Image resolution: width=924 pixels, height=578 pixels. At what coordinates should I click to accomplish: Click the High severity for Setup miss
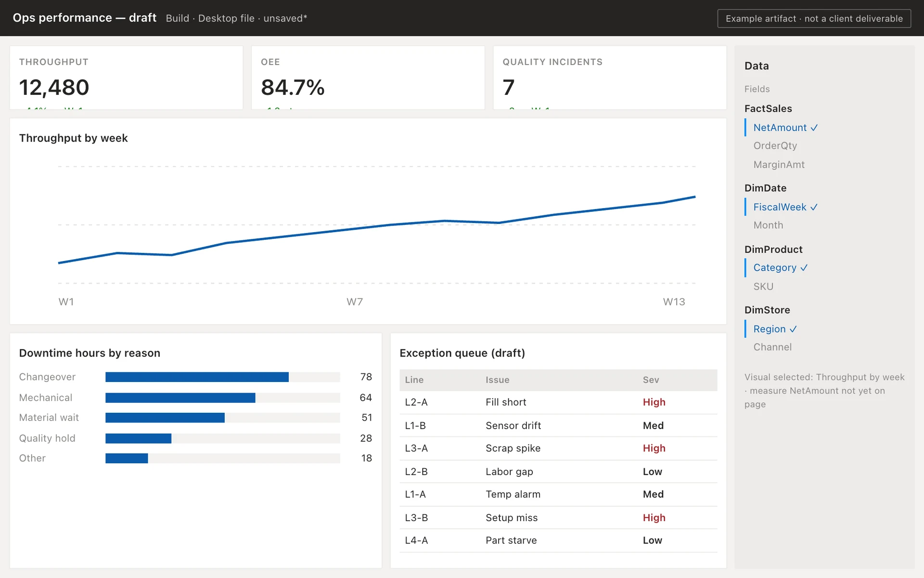point(654,518)
